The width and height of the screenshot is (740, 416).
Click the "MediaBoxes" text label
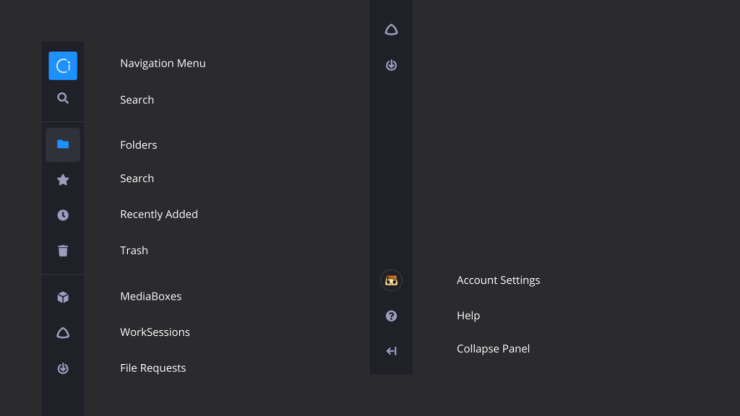click(x=150, y=296)
